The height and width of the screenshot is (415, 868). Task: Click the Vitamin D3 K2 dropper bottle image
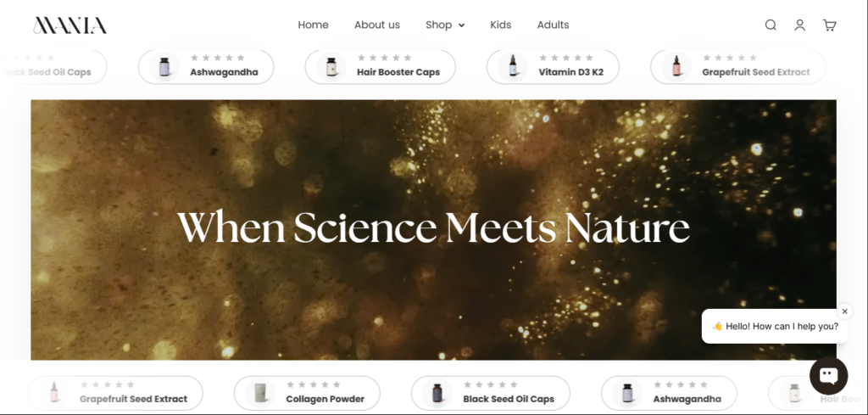[x=513, y=67]
